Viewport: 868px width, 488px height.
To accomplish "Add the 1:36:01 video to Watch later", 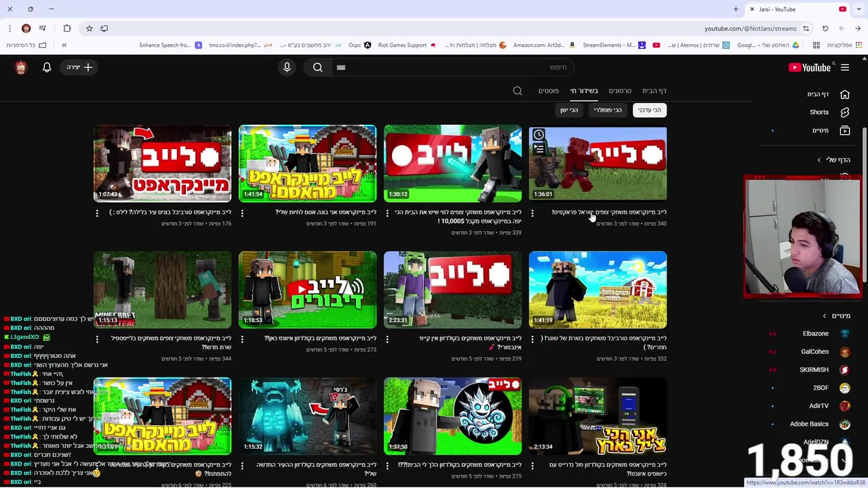I will [538, 135].
